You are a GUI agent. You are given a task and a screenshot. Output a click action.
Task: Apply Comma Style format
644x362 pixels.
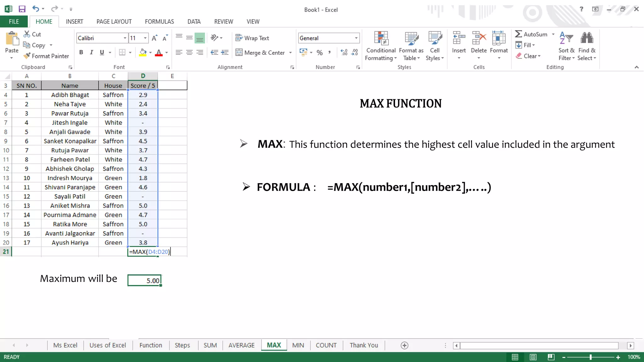(x=329, y=52)
